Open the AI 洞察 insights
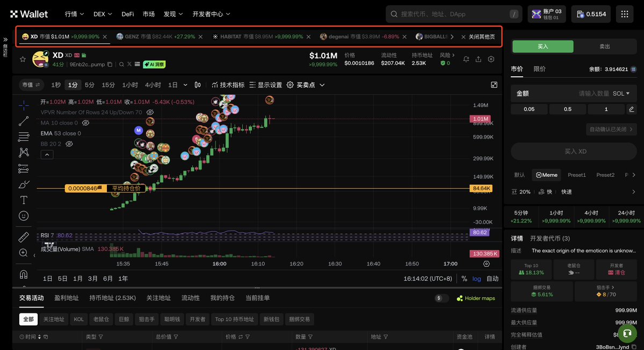This screenshot has height=350, width=644. pyautogui.click(x=154, y=65)
